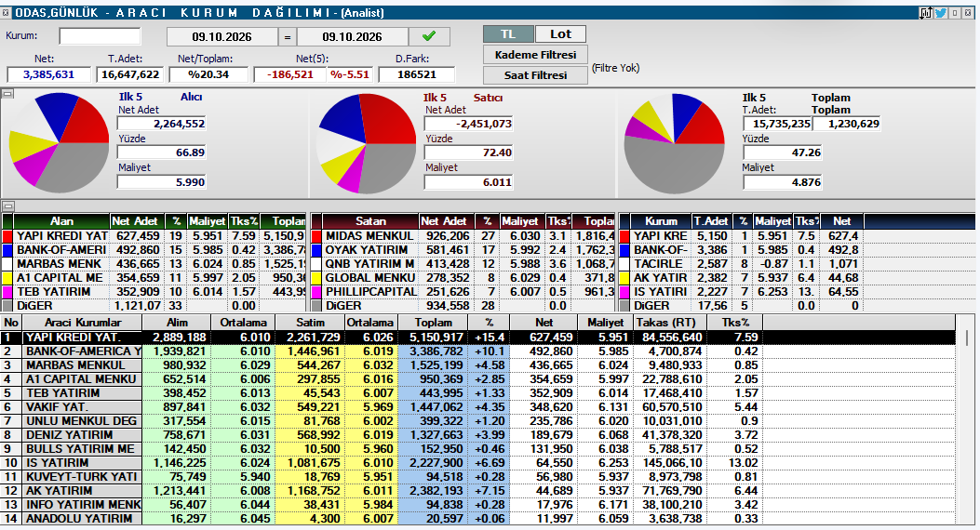
Task: Click the Net(5) value -186,521
Action: (x=290, y=74)
